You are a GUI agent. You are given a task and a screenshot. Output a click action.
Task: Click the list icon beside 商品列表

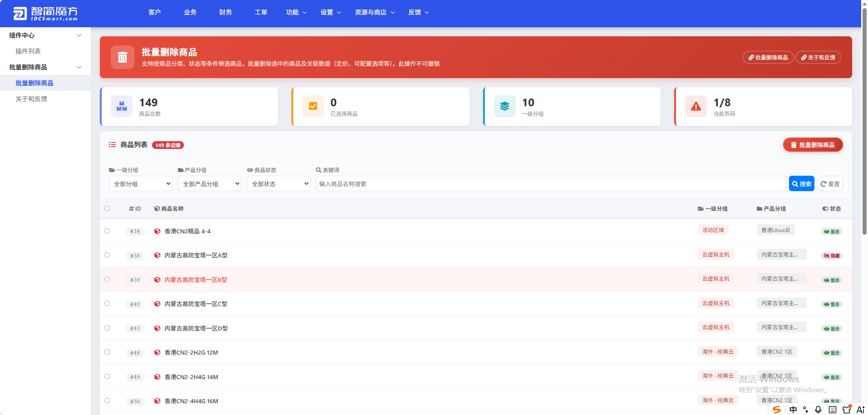pos(112,145)
